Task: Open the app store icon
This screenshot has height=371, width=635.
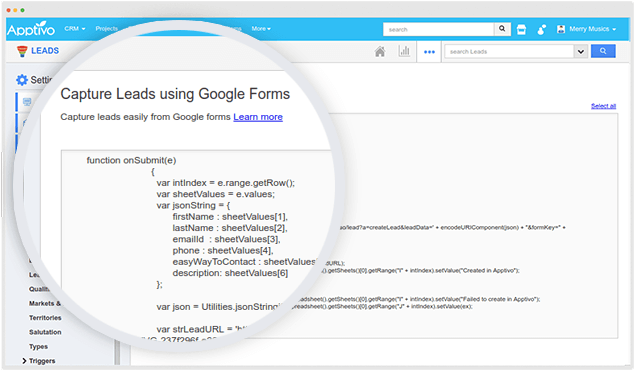Action: 522,29
